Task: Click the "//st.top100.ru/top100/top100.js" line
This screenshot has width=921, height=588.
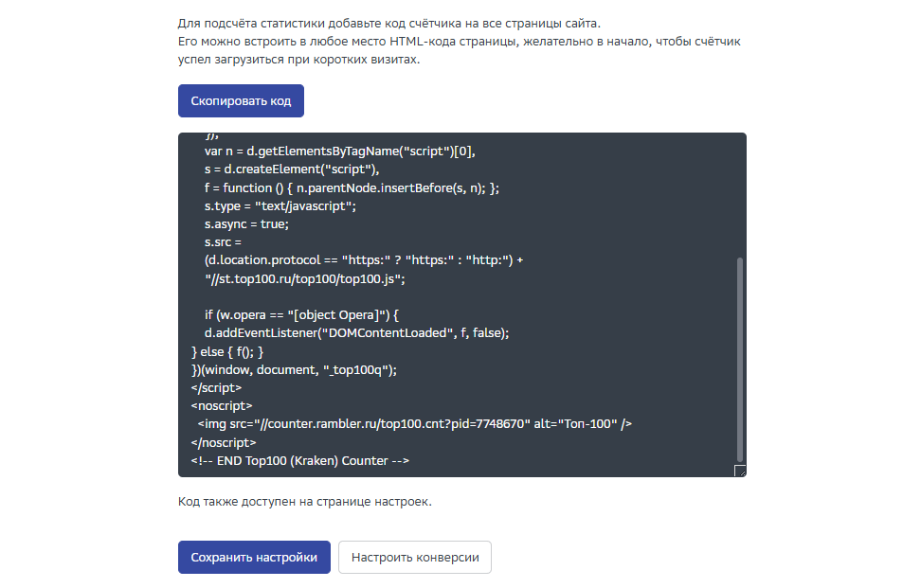Action: click(305, 279)
